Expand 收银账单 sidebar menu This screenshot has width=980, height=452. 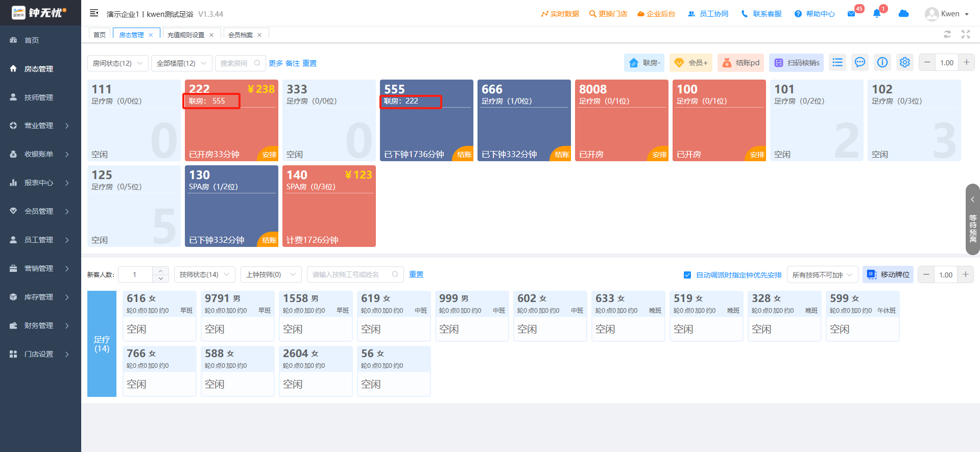40,154
